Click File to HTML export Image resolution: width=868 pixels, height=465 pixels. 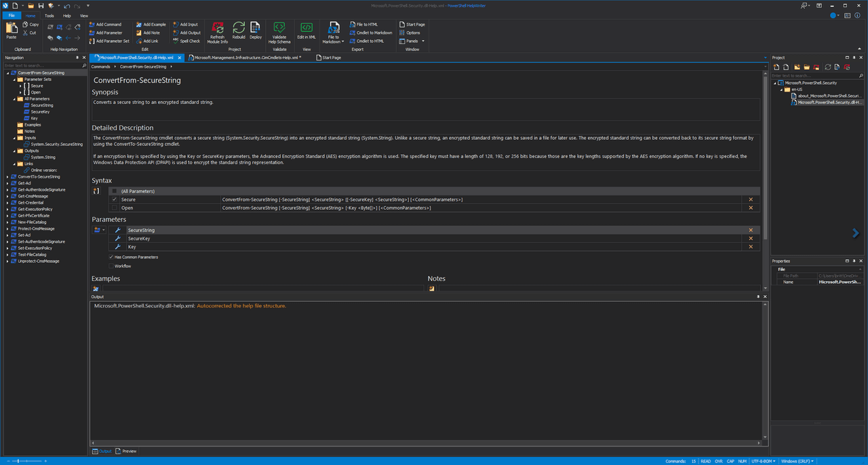[x=363, y=24]
